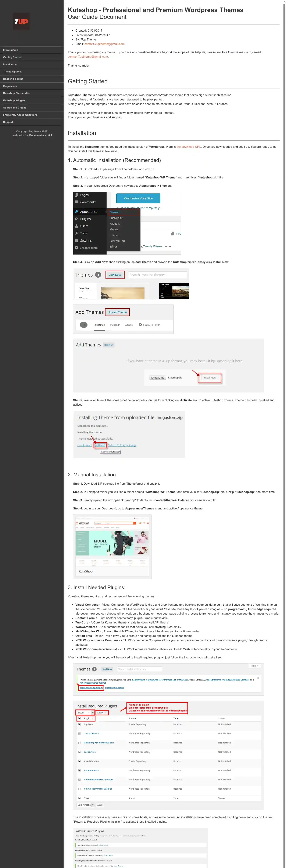This screenshot has width=286, height=868.
Task: Click the Tools wrench icon
Action: [x=76, y=233]
